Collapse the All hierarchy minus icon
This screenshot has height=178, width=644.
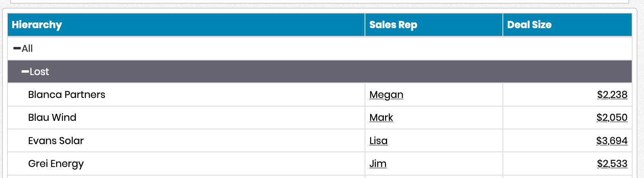[x=17, y=49]
